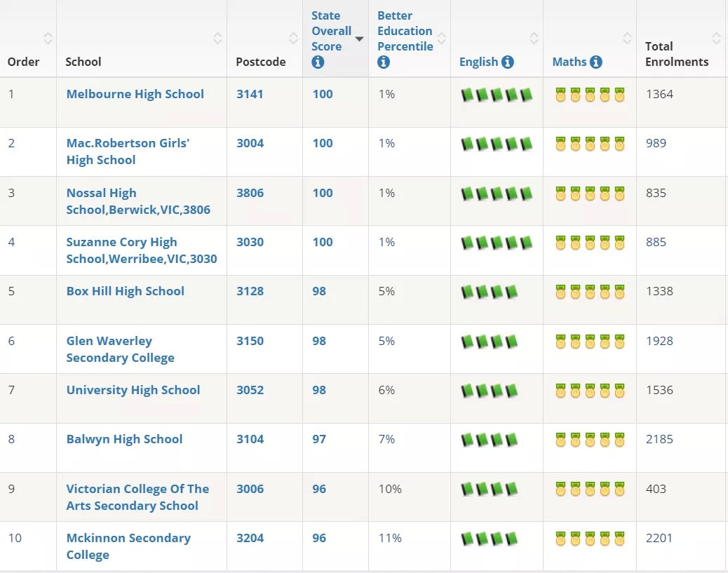Screen dimensions: 728x573
Task: Click postcode 3141 link
Action: pyautogui.click(x=250, y=94)
